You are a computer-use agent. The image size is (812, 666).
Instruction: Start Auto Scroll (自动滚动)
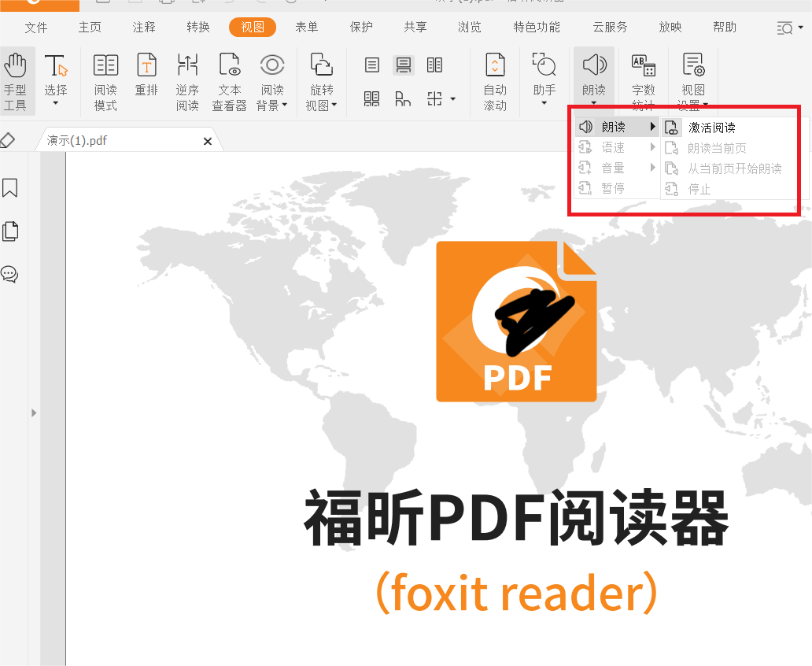click(x=495, y=81)
